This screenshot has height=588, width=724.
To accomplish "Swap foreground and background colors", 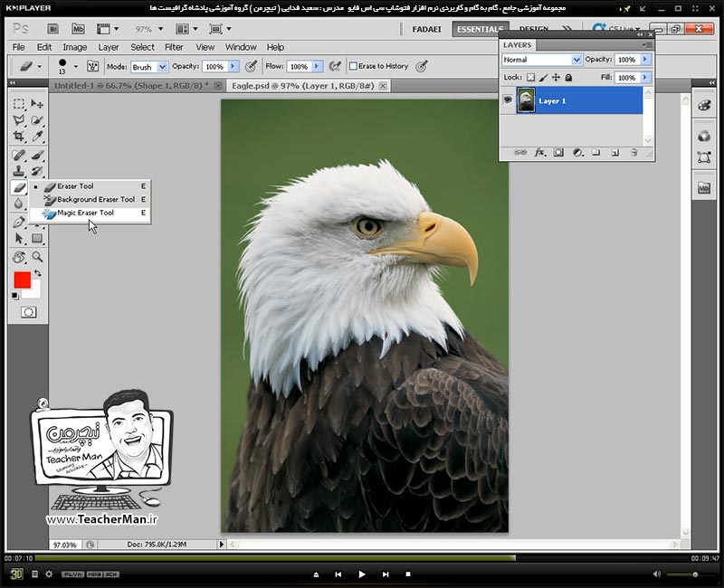I will (38, 273).
